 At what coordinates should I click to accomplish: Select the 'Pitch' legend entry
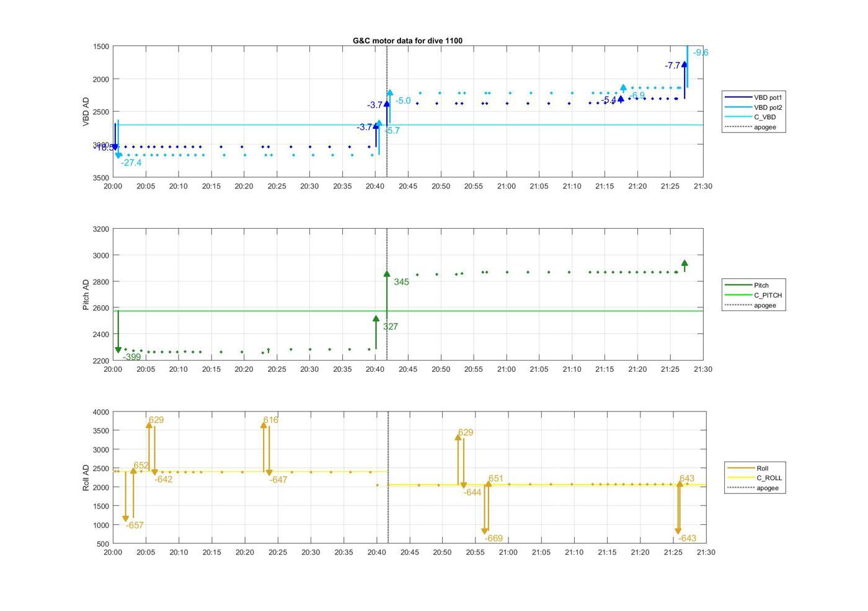coord(747,285)
